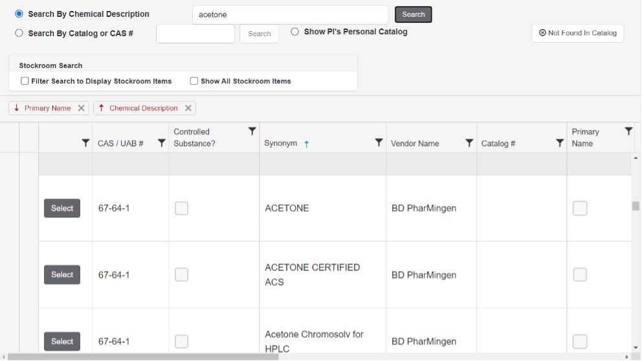This screenshot has width=644, height=361.
Task: Check Filter Search to Display Stockroom Items
Action: (25, 81)
